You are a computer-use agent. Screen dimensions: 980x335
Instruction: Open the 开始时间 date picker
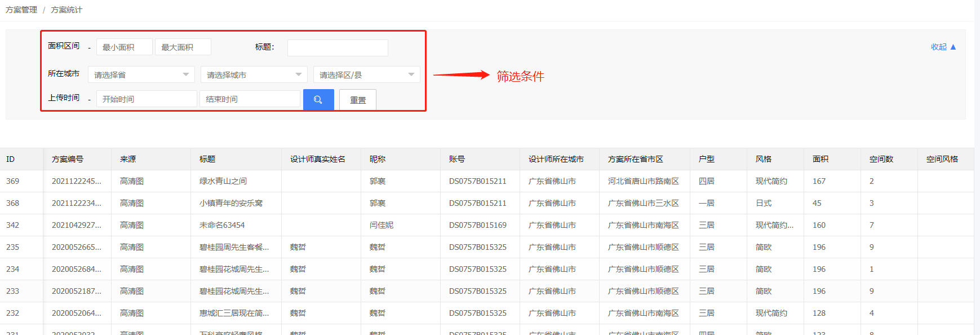tap(147, 99)
